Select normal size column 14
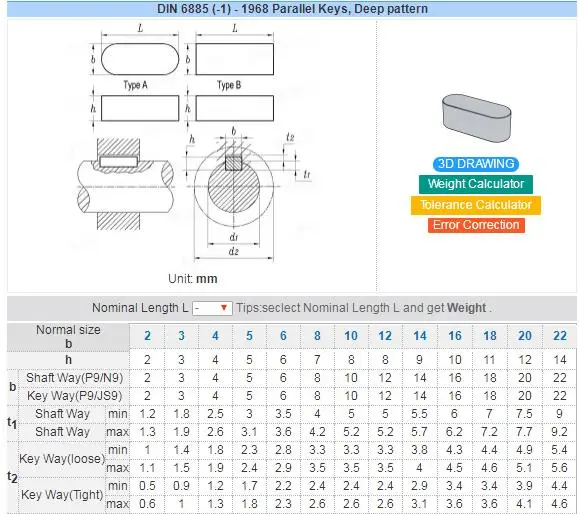The image size is (579, 514). [420, 336]
